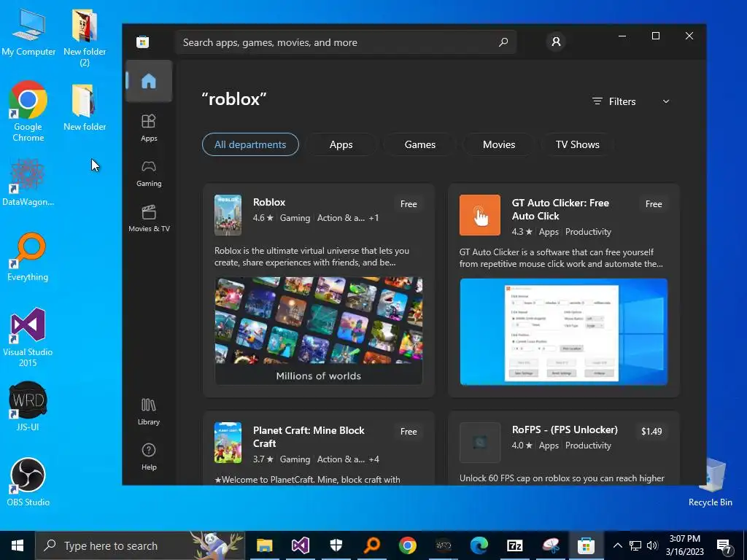Click the Microsoft Store taskbar icon
747x560 pixels.
click(586, 545)
